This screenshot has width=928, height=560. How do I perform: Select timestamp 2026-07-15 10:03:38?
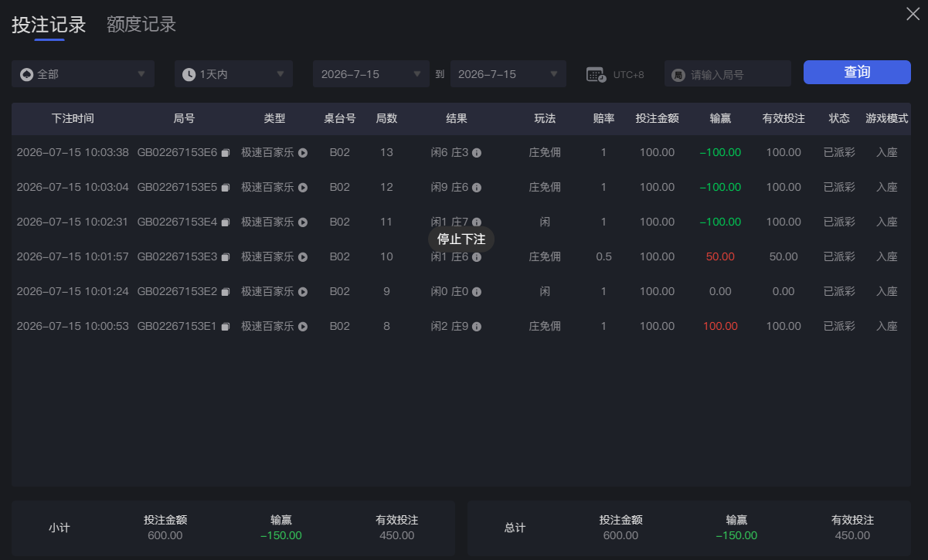coord(73,153)
